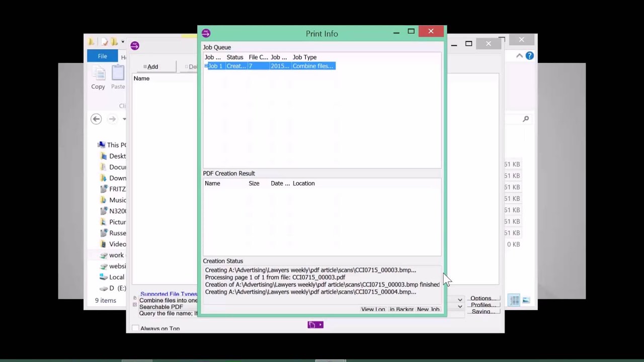Open the Searchable PDF dropdown arrow
Image resolution: width=644 pixels, height=362 pixels.
coord(460,307)
